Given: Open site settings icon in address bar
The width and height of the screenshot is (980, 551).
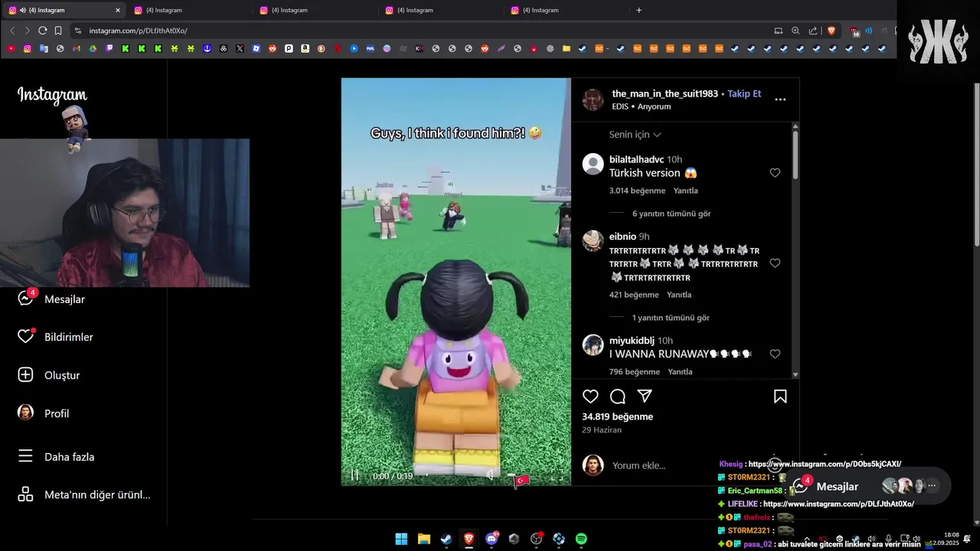Looking at the screenshot, I should [77, 31].
